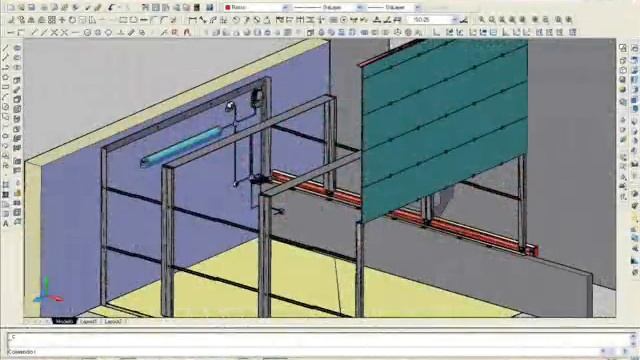Select the Erase tool in Modify toolbar

point(11,20)
